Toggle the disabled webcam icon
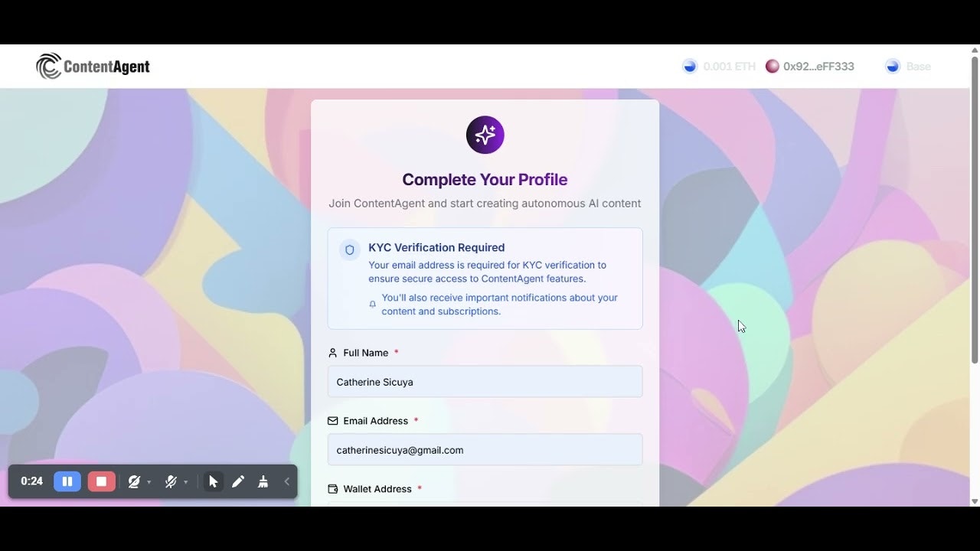This screenshot has height=551, width=980. click(x=134, y=481)
